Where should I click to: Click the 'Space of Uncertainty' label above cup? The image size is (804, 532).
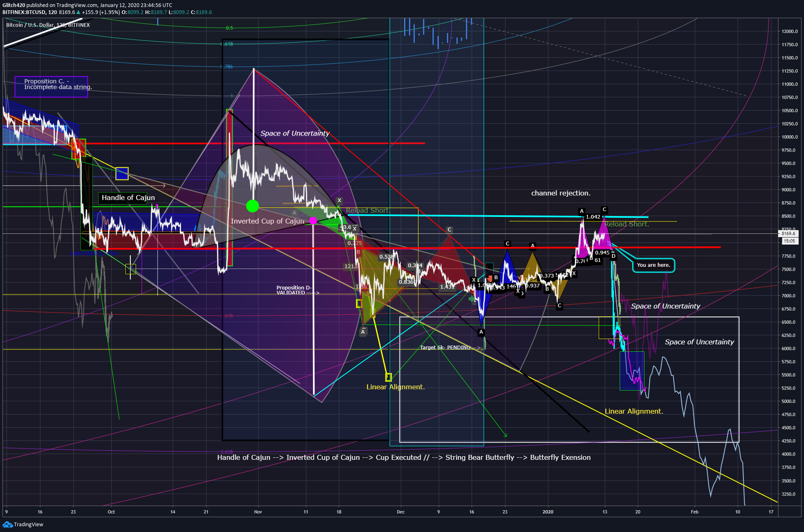[x=295, y=133]
